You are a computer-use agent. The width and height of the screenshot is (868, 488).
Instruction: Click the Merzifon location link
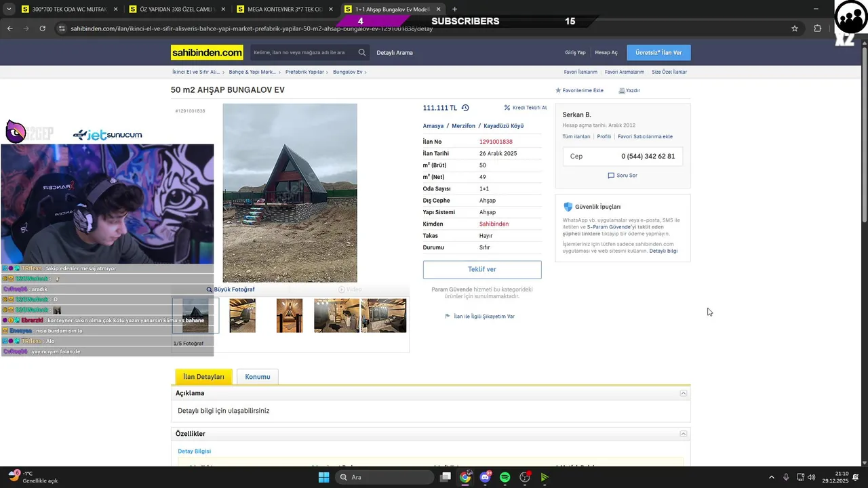click(x=464, y=126)
